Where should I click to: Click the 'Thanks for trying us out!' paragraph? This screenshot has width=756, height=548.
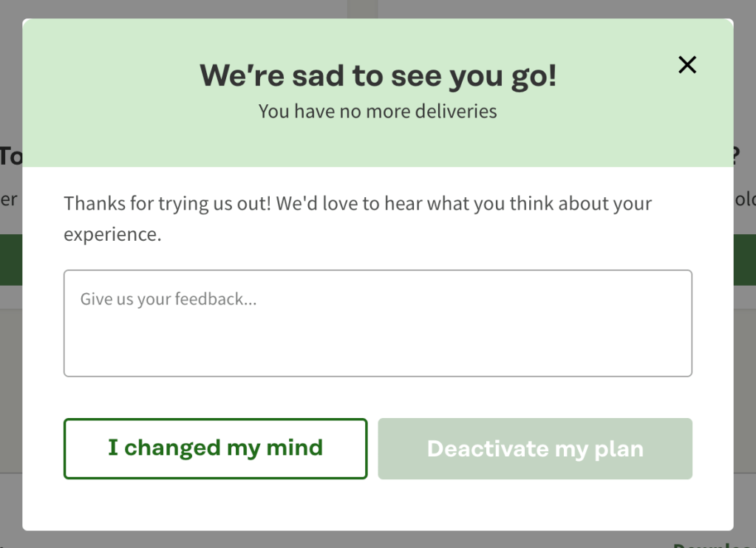click(x=358, y=203)
